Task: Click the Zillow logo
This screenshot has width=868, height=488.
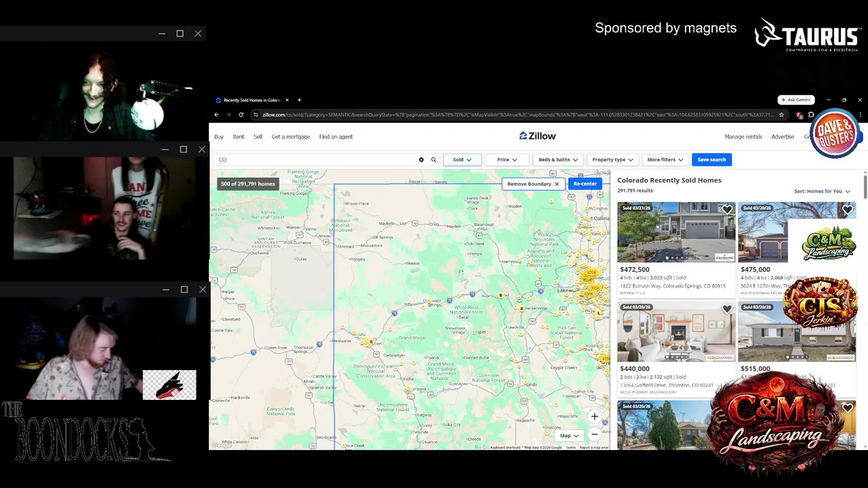Action: (538, 136)
